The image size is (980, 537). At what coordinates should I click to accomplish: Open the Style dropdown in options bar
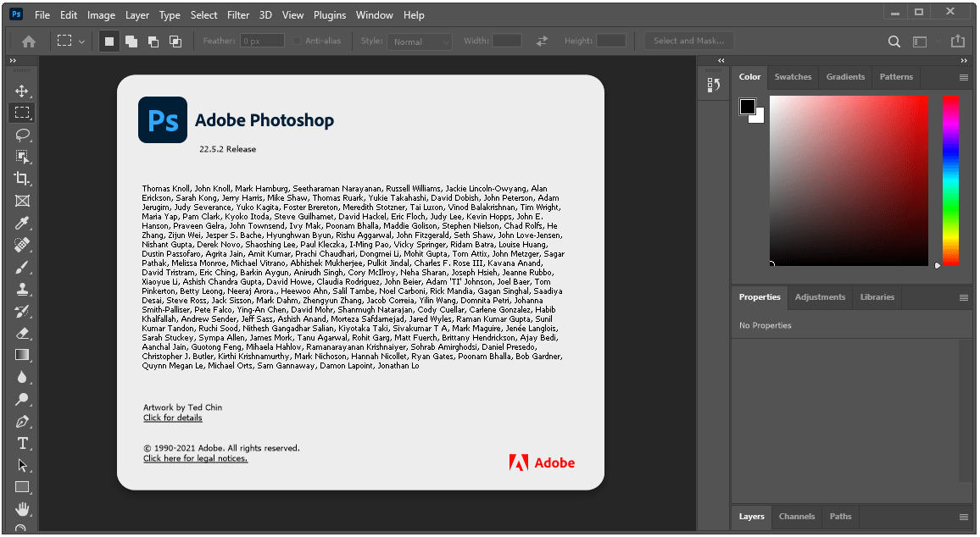pos(420,41)
